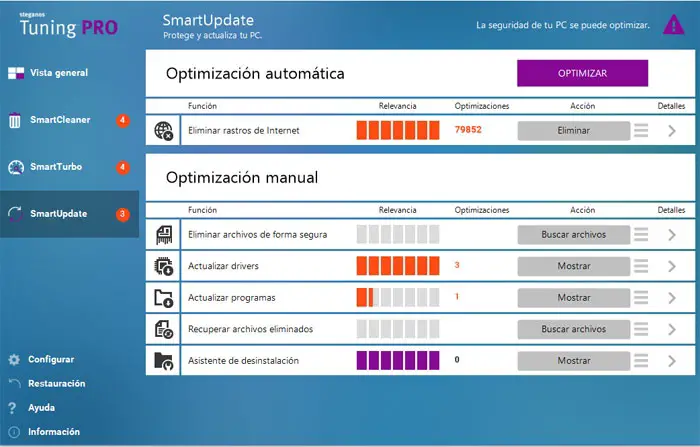This screenshot has height=447, width=700.
Task: Expand details chevron for Eliminar archivos de forma segura
Action: 672,235
